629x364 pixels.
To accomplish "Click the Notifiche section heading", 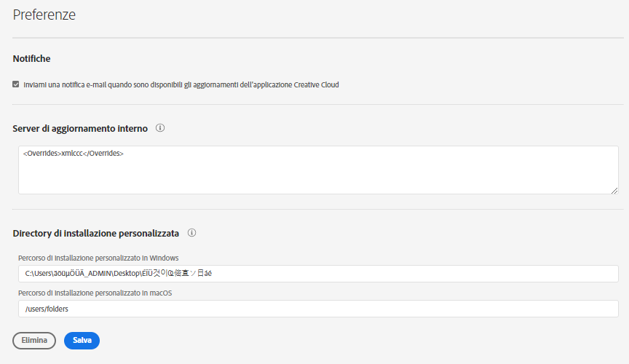I will pos(31,58).
